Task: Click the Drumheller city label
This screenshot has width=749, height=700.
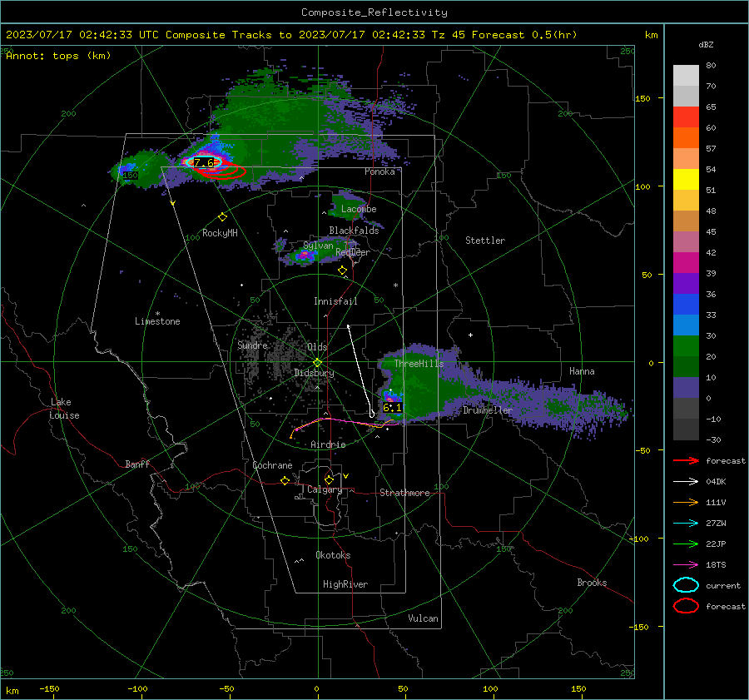Action: pos(488,410)
